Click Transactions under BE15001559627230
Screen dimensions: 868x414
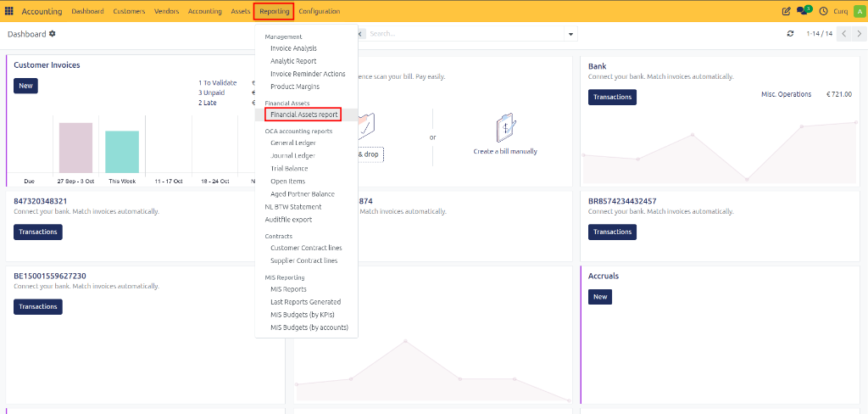coord(37,306)
